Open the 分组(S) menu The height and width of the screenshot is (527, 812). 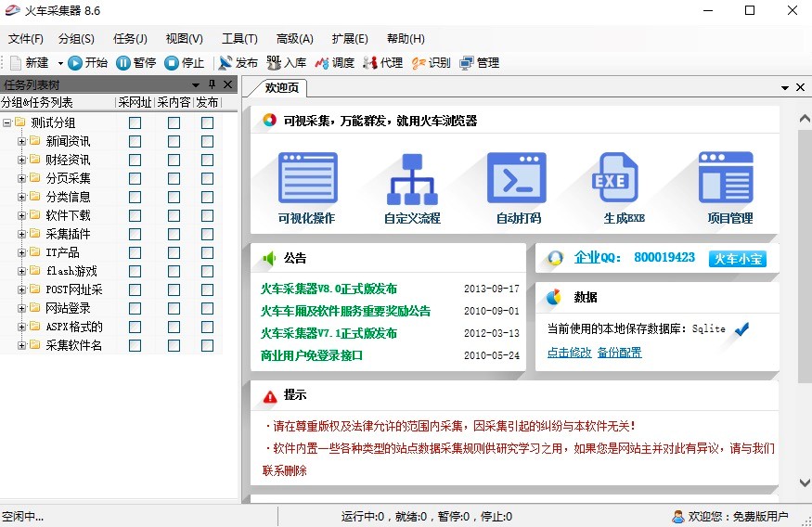[x=77, y=39]
